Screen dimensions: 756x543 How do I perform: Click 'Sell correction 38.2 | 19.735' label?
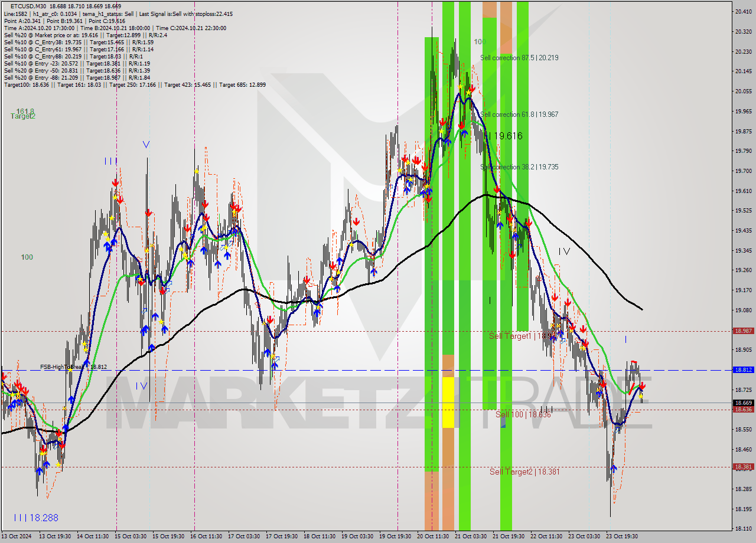coord(519,167)
